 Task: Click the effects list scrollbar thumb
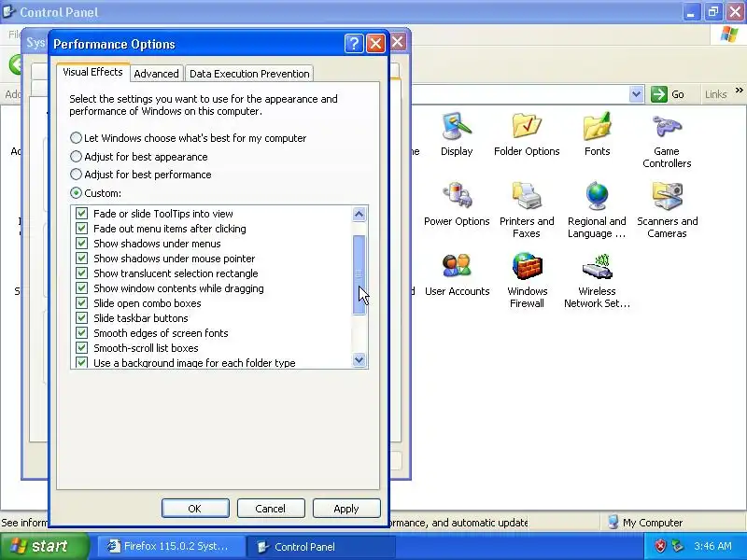pos(359,274)
